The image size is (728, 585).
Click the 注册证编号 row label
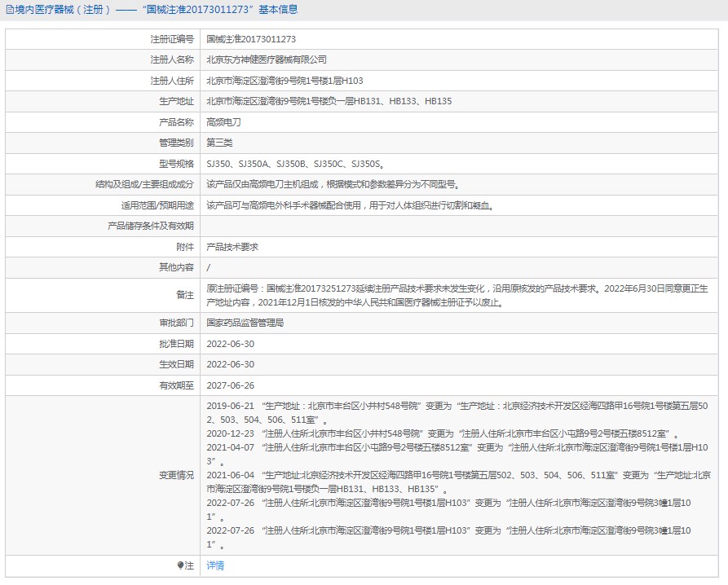click(x=172, y=39)
